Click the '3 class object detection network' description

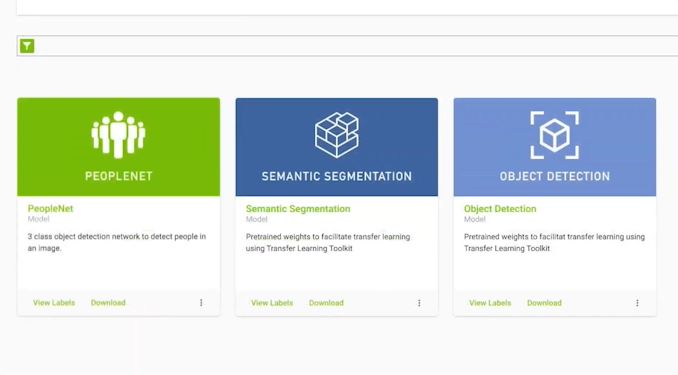tap(117, 242)
